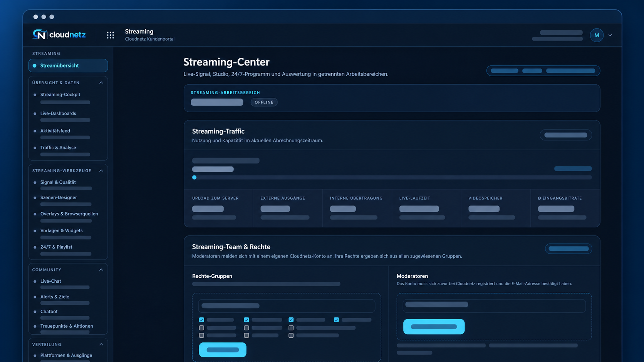This screenshot has height=362, width=644.
Task: Click the pill button in Streaming-Team & Rechte header
Action: tap(569, 249)
